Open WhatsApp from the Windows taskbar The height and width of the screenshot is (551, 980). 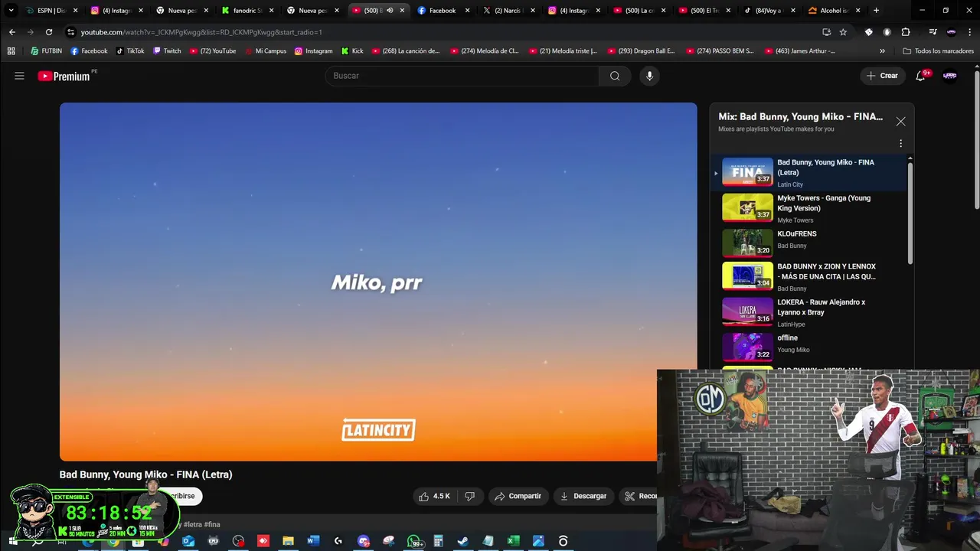pos(413,541)
